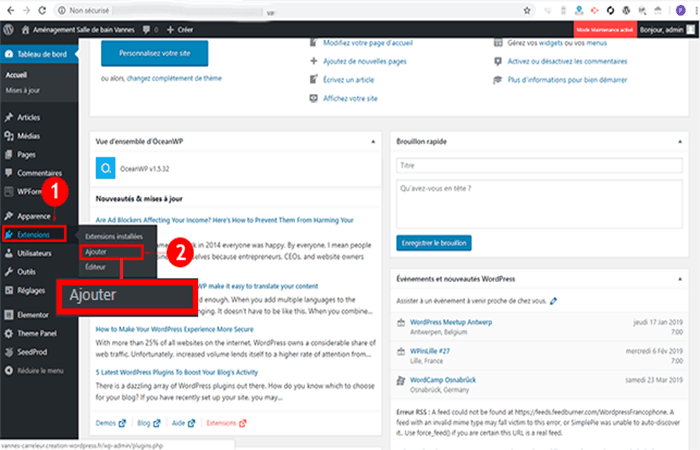Click the red Extensions external link
The height and width of the screenshot is (450, 700).
226,423
